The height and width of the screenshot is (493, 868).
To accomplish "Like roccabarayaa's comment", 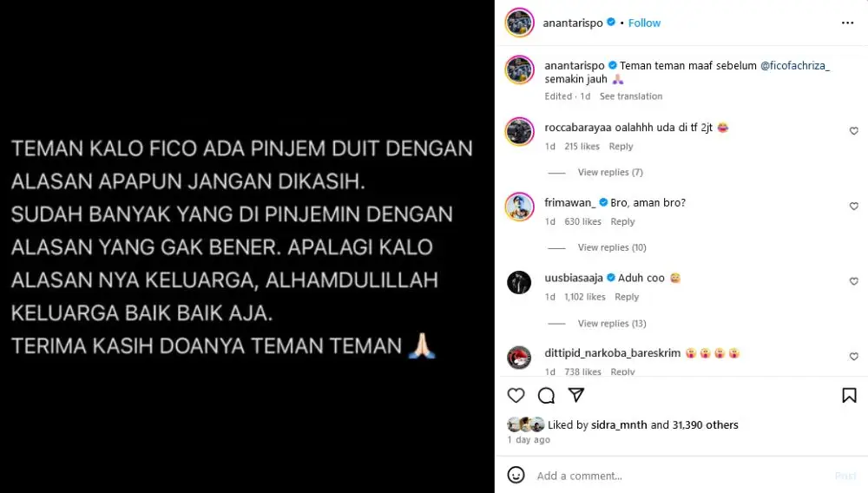I will [853, 131].
